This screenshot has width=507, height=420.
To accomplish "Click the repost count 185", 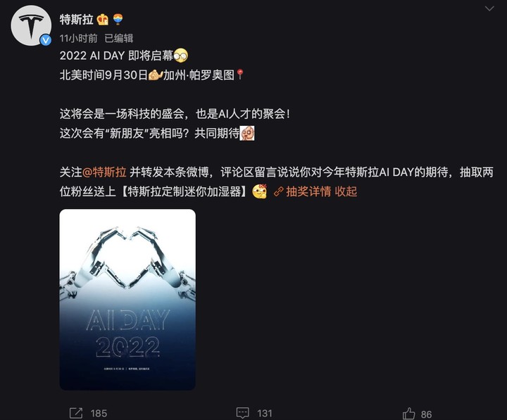I will click(x=99, y=413).
